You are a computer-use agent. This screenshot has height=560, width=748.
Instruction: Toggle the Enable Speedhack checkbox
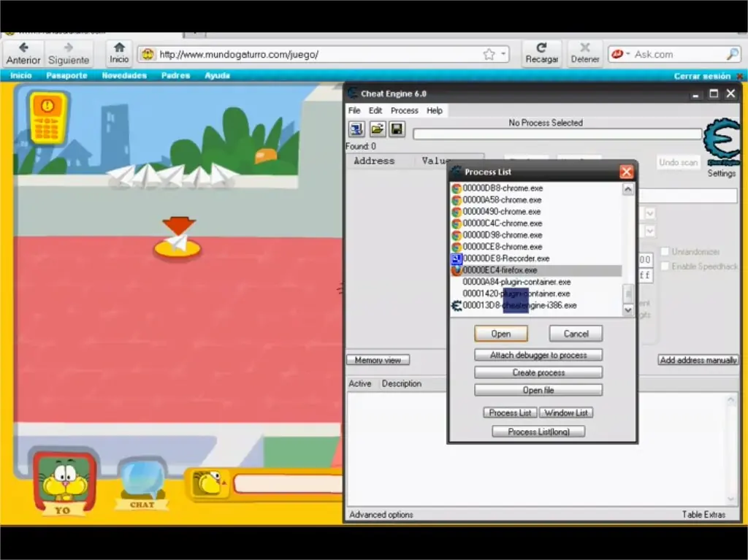pyautogui.click(x=665, y=266)
